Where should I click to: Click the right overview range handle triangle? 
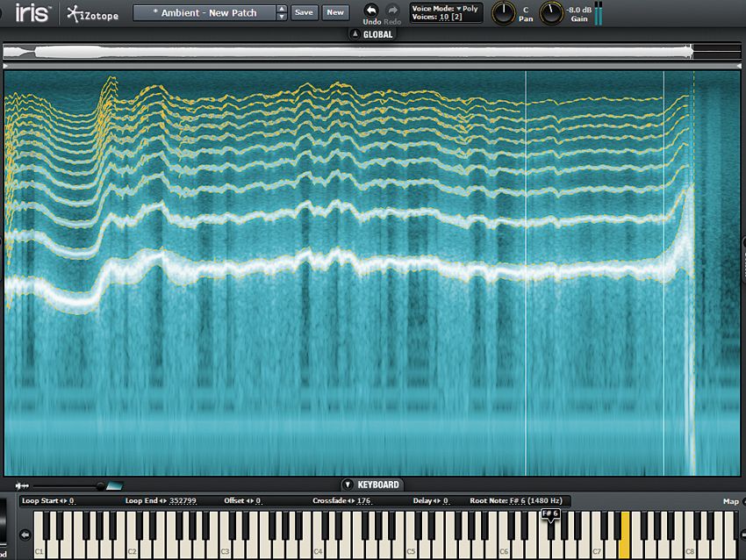tap(739, 66)
